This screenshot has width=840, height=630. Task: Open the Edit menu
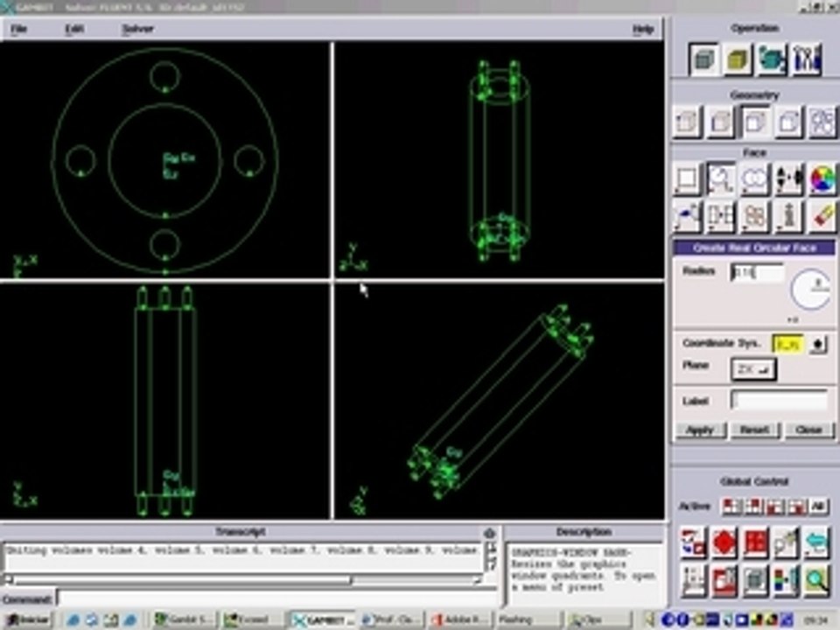pos(74,29)
